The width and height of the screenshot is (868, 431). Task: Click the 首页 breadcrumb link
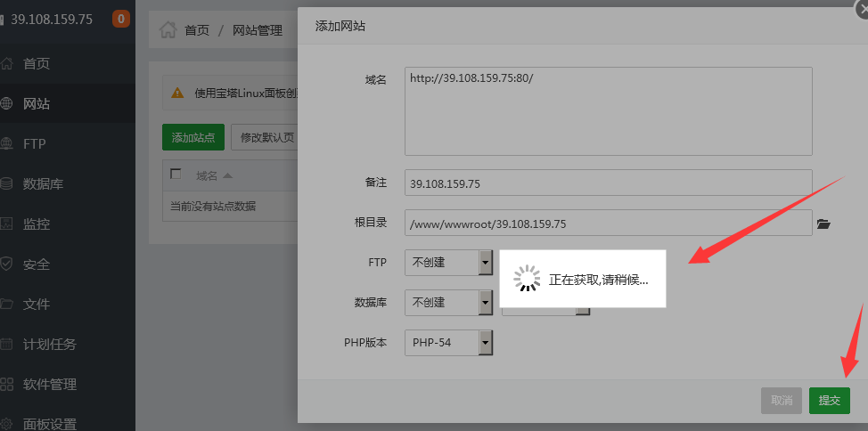[197, 30]
